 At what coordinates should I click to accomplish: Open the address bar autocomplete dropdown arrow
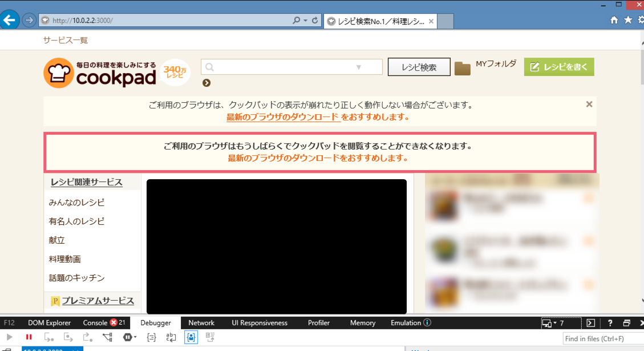point(305,20)
